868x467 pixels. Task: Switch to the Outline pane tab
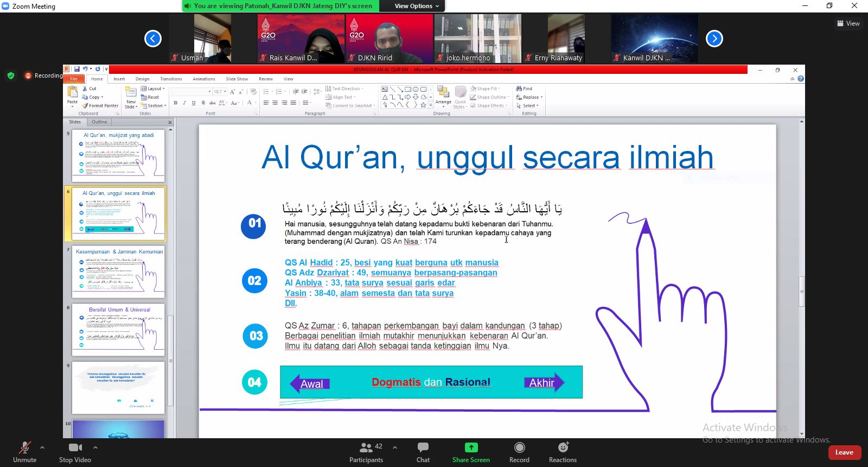point(99,122)
